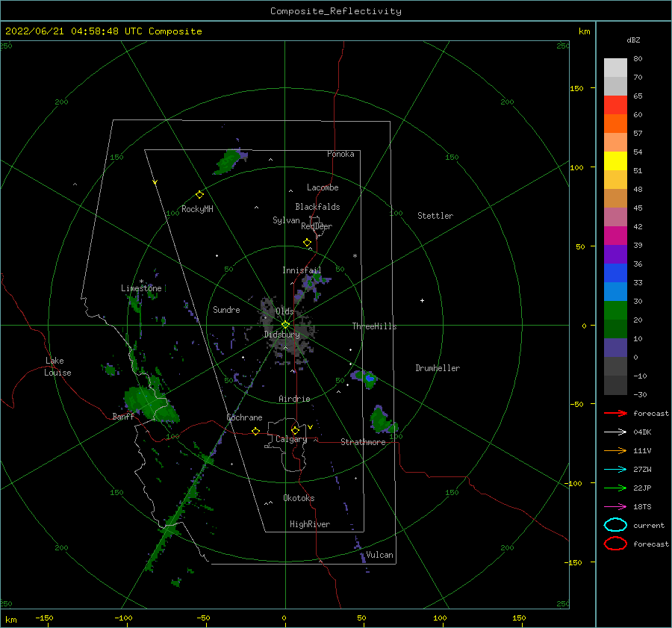Click the white plus marker east of ThreeHills
Viewport: 672px width, 628px height.
pyautogui.click(x=422, y=300)
